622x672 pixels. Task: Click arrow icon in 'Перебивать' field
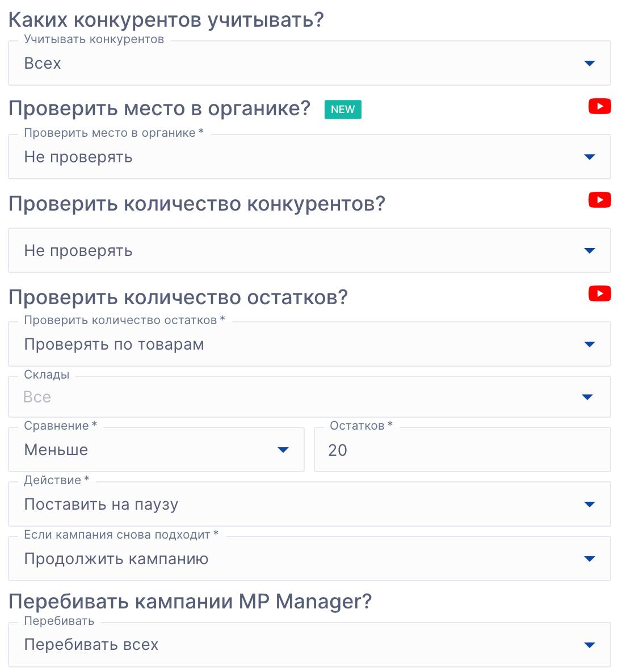pyautogui.click(x=590, y=645)
